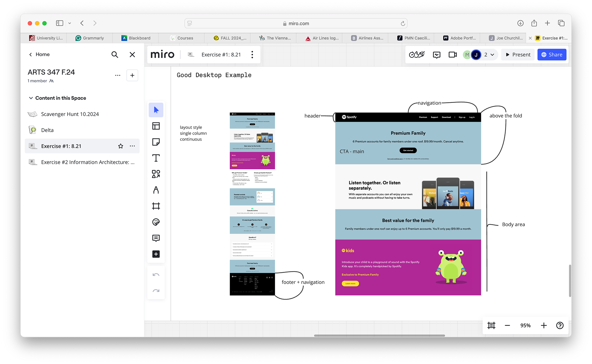Select the 'header' annotation text
The height and width of the screenshot is (364, 592).
pos(312,116)
